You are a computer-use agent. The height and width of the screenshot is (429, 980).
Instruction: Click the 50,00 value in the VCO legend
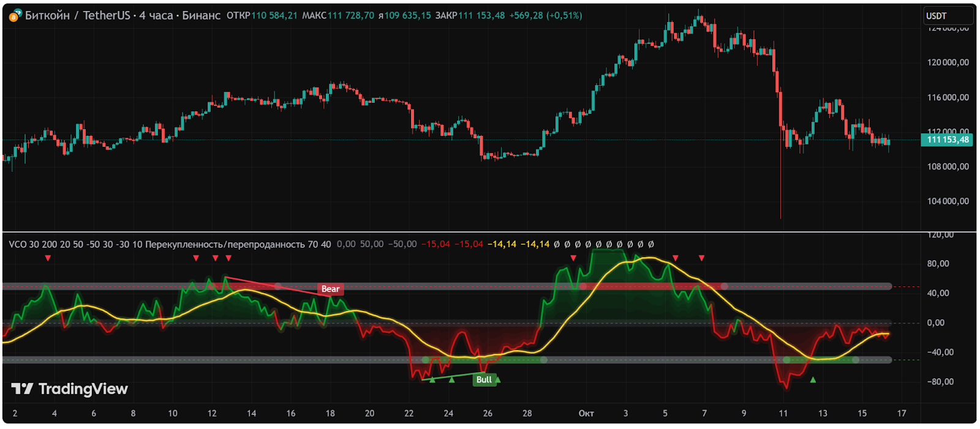[372, 244]
